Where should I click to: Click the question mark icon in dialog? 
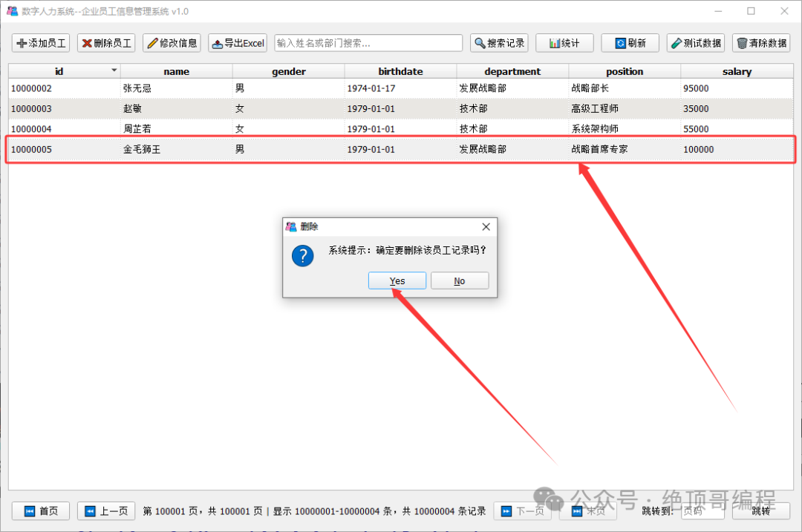[x=303, y=255]
